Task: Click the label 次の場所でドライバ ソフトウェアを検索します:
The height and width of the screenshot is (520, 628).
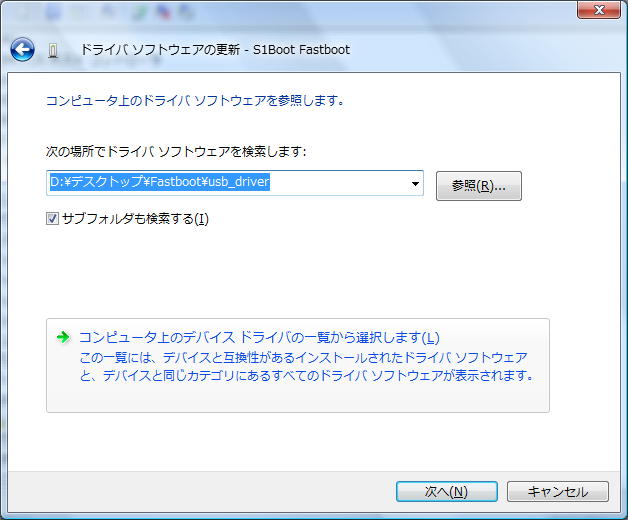Action: [x=176, y=151]
